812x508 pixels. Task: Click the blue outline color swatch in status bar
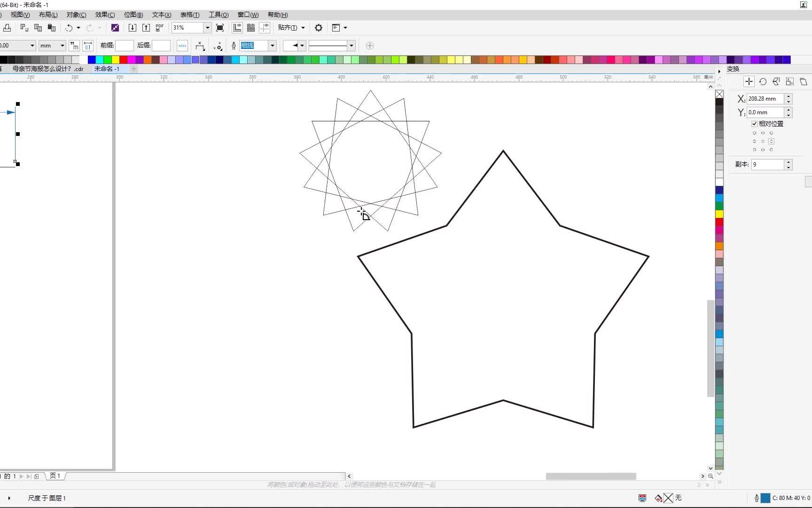pyautogui.click(x=765, y=498)
